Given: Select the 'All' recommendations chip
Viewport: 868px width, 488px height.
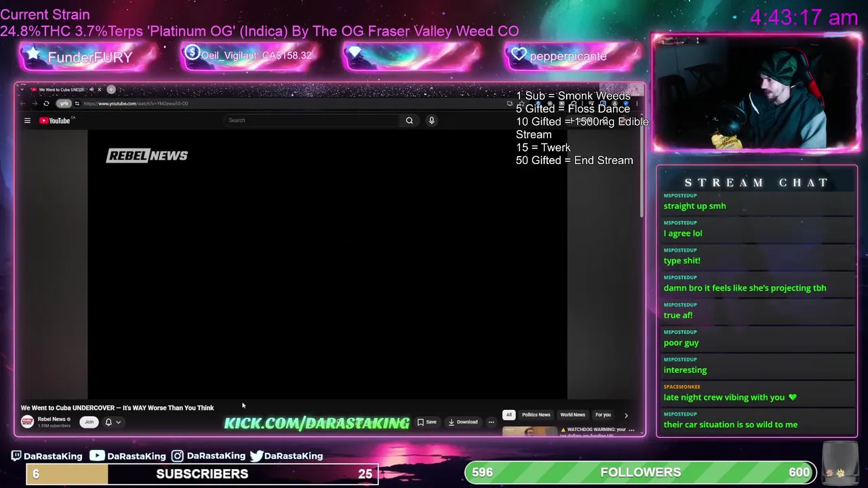Looking at the screenshot, I should 509,415.
